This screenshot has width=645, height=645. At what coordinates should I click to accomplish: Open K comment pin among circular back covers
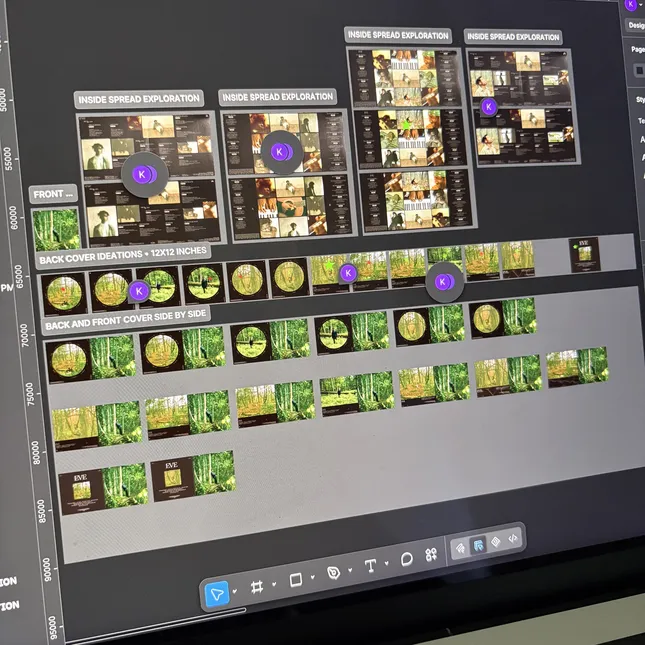click(139, 291)
